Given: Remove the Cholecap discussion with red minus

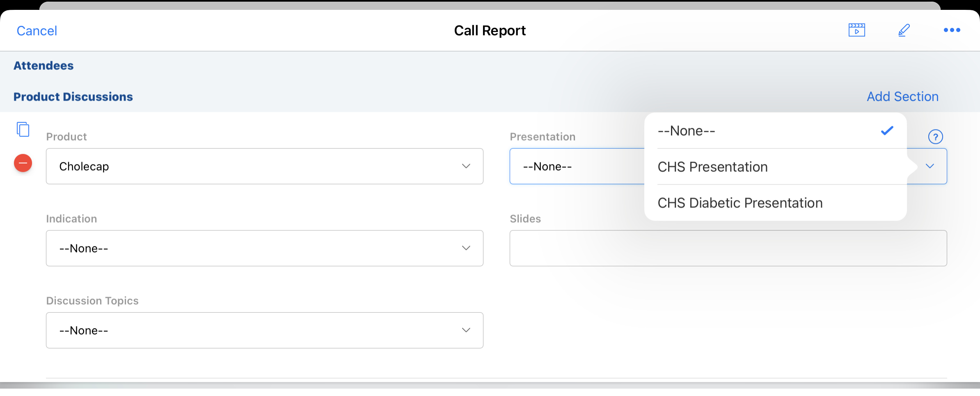Looking at the screenshot, I should tap(23, 163).
